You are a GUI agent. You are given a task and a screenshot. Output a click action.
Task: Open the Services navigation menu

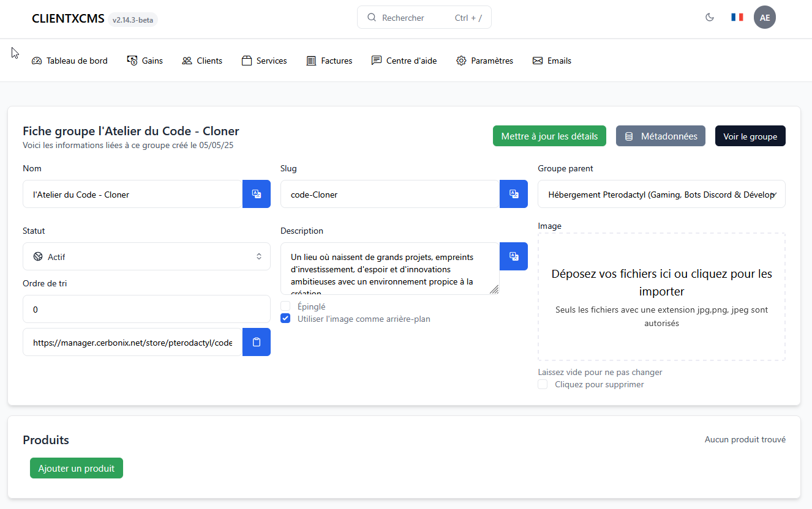pos(265,61)
